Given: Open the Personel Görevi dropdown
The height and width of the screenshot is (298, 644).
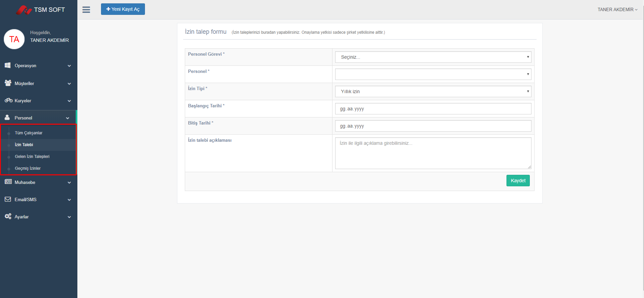Looking at the screenshot, I should (x=433, y=57).
